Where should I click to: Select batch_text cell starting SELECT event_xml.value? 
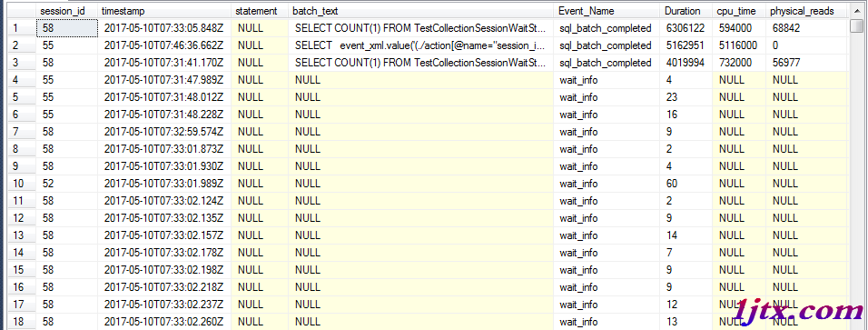[420, 45]
